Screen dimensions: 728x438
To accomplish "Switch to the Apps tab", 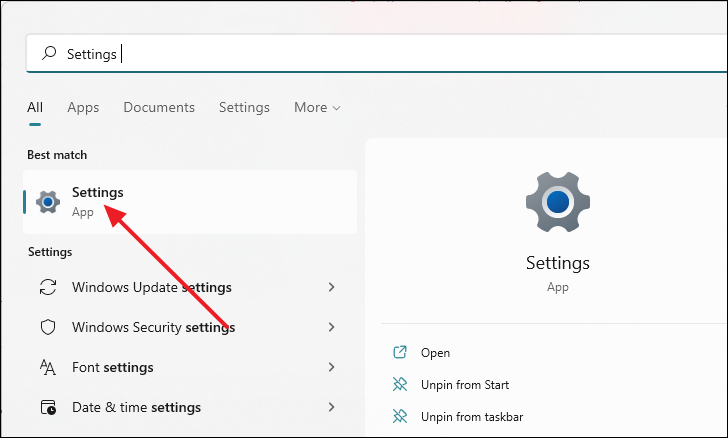I will click(83, 107).
